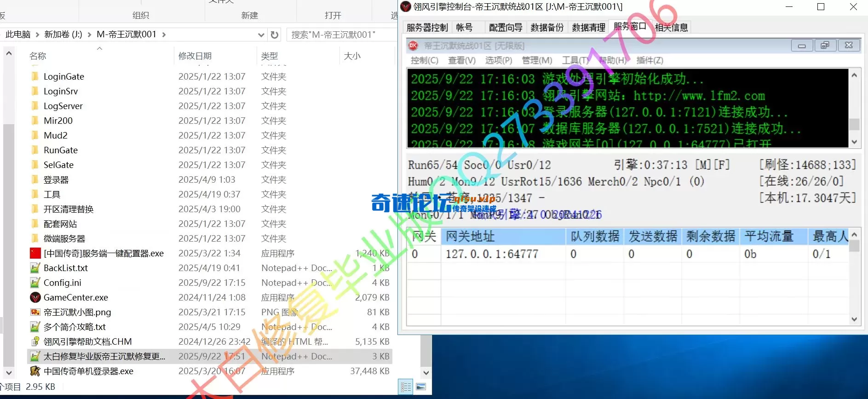This screenshot has height=399, width=868.
Task: Select the LogServer folder icon
Action: [35, 106]
